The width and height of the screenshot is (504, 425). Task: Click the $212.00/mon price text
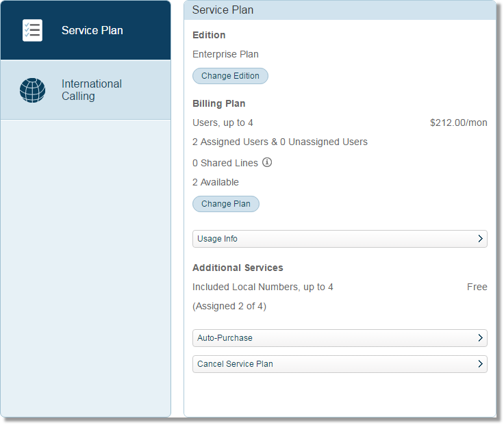coord(459,123)
